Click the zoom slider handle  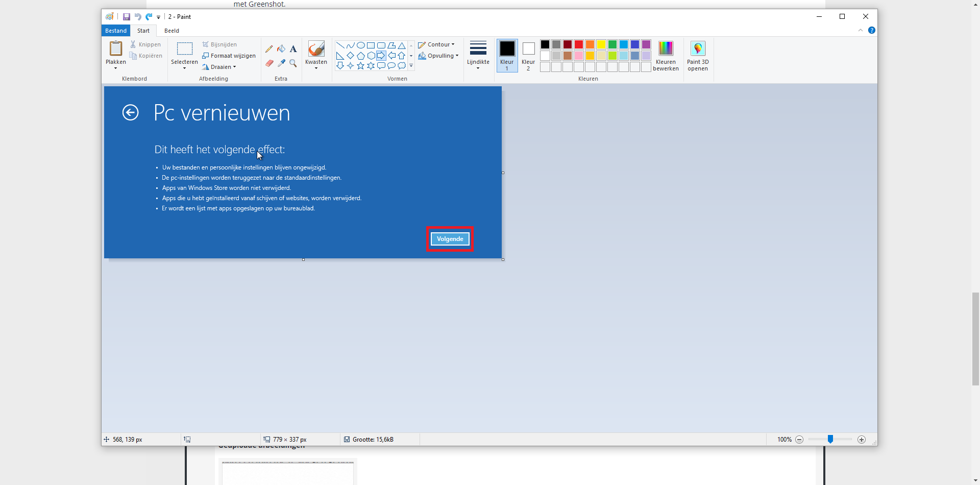coord(830,439)
